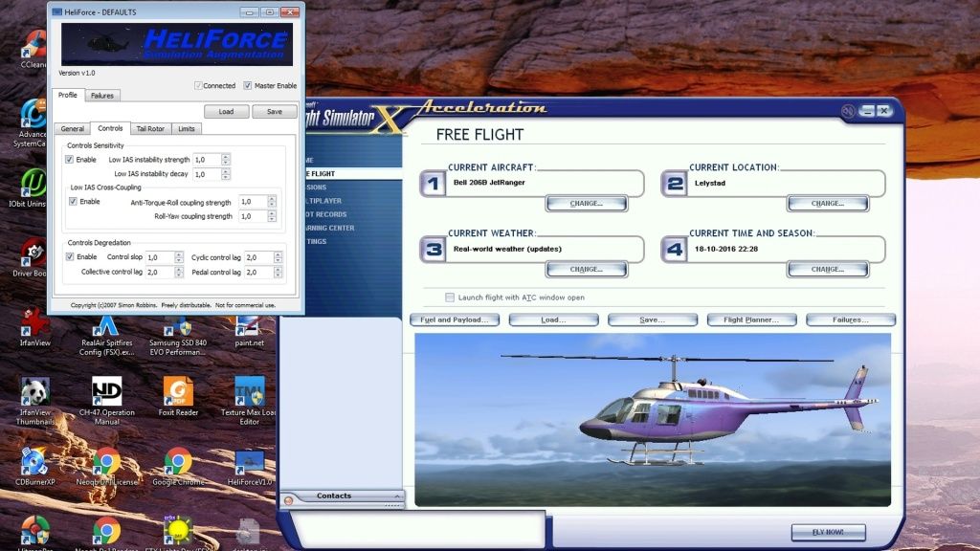980x551 pixels.
Task: Change the current time and season
Action: (x=828, y=269)
